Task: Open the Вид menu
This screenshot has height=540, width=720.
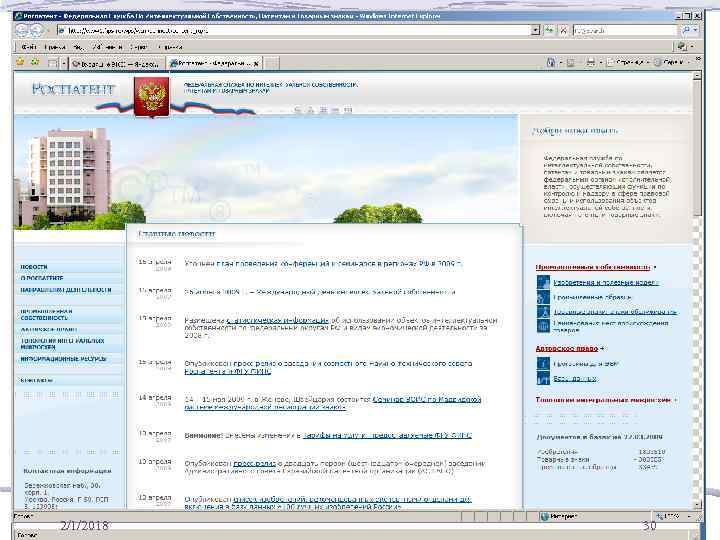Action: click(x=79, y=47)
